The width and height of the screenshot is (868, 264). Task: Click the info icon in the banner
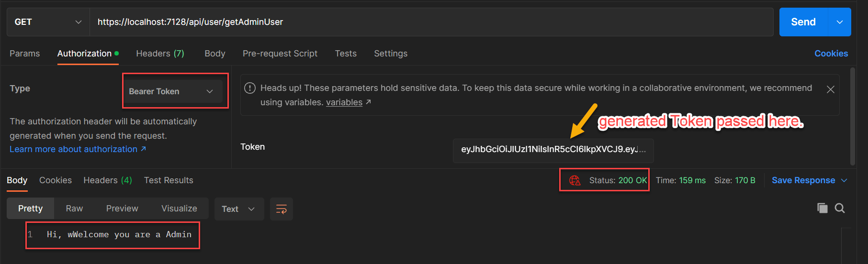point(250,88)
